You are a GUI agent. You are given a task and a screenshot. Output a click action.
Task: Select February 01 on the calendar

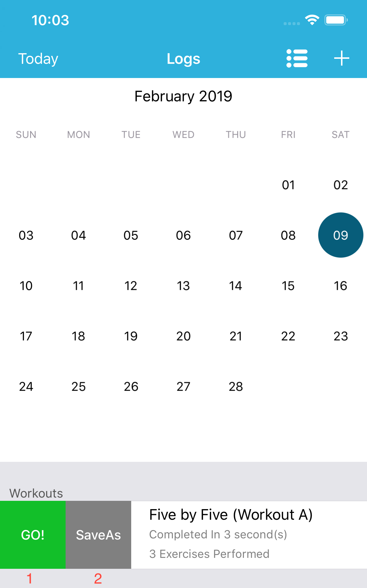[x=288, y=185]
